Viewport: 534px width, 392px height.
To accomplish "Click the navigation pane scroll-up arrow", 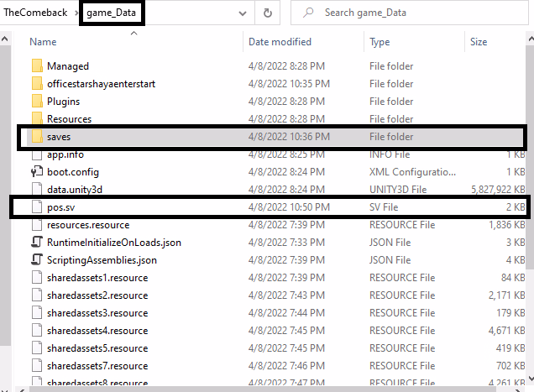I will click(x=5, y=39).
